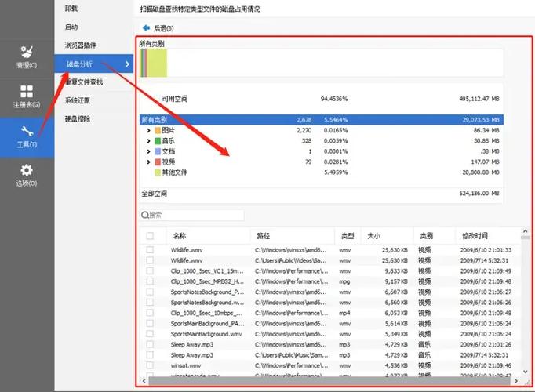
Task: Check the SportsNotesBackground.w file checkbox
Action: pos(150,303)
